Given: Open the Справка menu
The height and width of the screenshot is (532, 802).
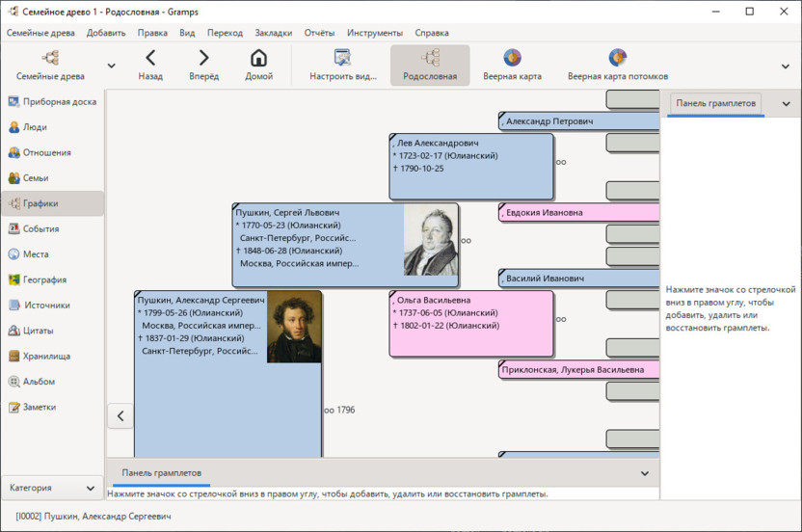Looking at the screenshot, I should point(432,33).
